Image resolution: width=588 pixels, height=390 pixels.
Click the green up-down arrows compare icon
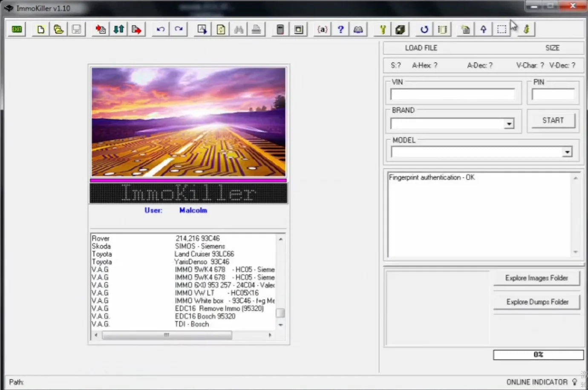pyautogui.click(x=118, y=29)
